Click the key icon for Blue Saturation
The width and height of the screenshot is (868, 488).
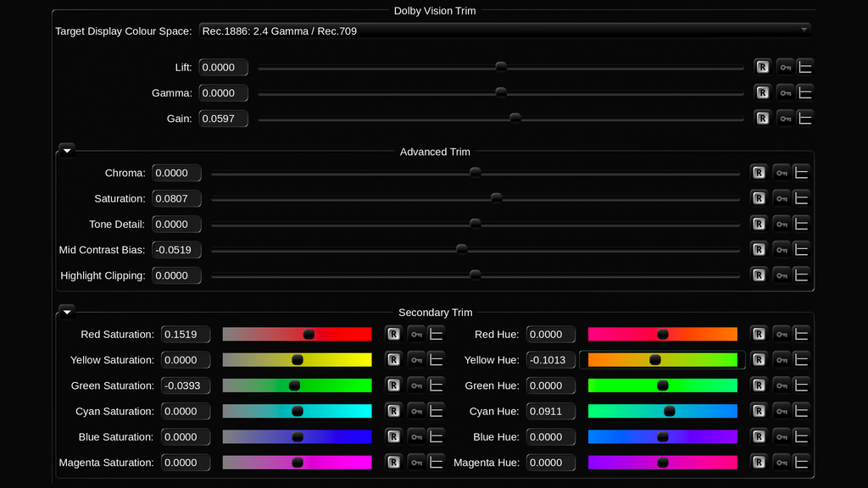(x=416, y=436)
